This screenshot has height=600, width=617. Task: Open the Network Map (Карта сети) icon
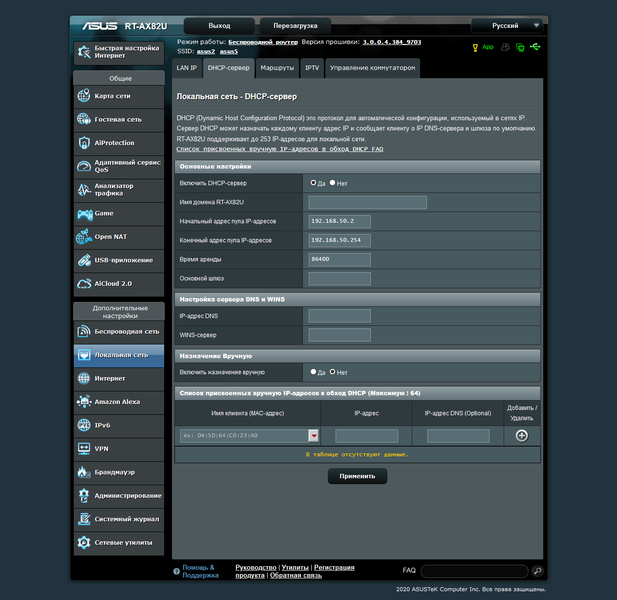click(84, 96)
